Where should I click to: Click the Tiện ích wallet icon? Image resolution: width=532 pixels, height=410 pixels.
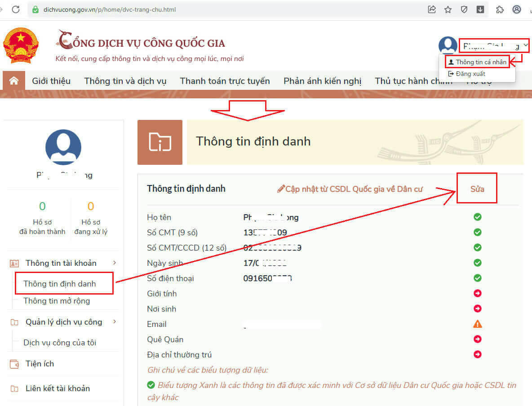click(x=14, y=364)
